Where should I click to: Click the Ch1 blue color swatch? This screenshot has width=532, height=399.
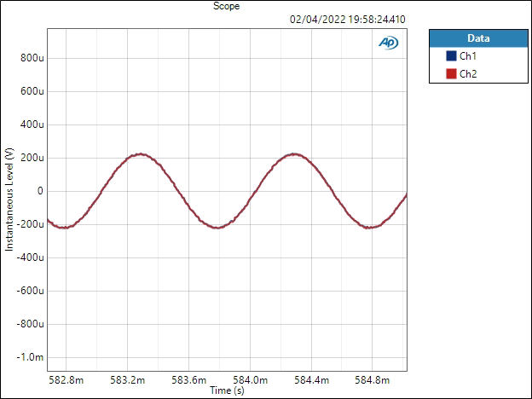[x=451, y=56]
